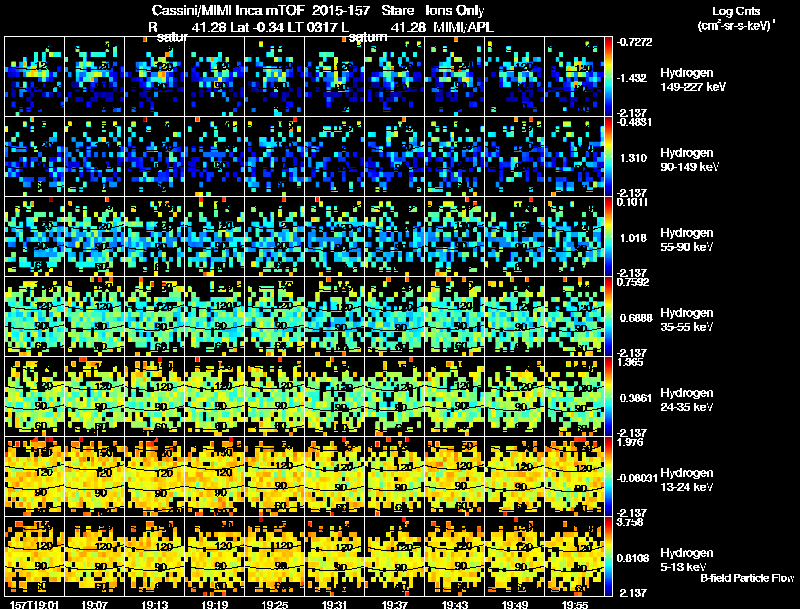Click the 157T19:01 time label

pyautogui.click(x=34, y=604)
